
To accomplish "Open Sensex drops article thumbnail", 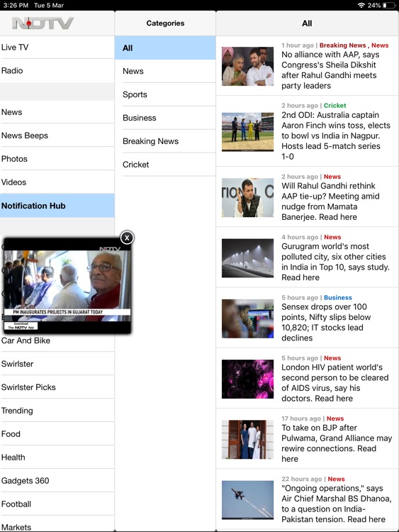I will pyautogui.click(x=247, y=318).
